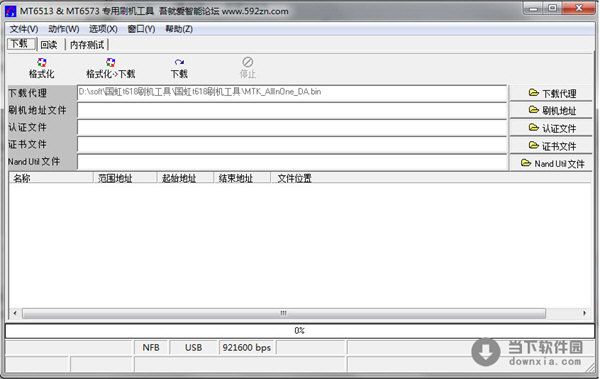Click the horizontal scrollbar left arrow

(15, 313)
